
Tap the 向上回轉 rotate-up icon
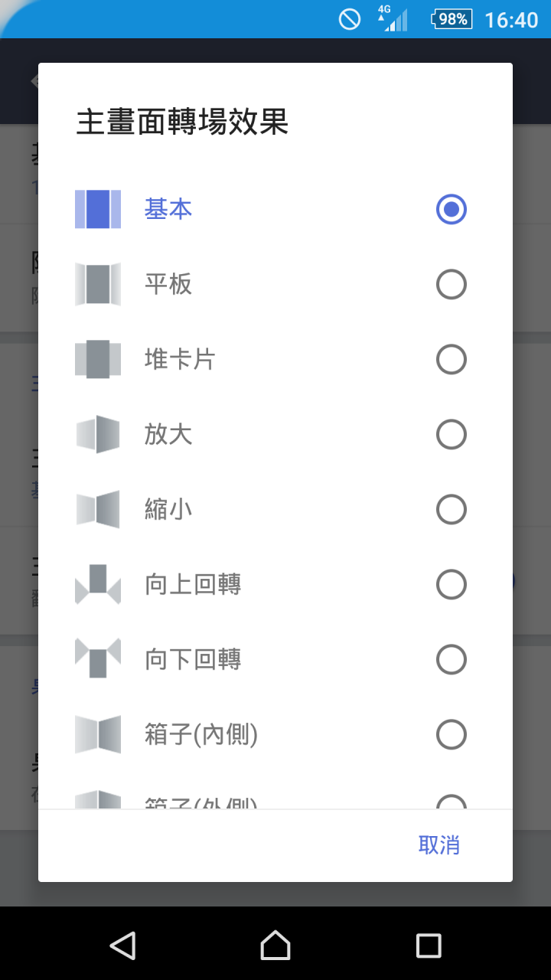tap(98, 584)
